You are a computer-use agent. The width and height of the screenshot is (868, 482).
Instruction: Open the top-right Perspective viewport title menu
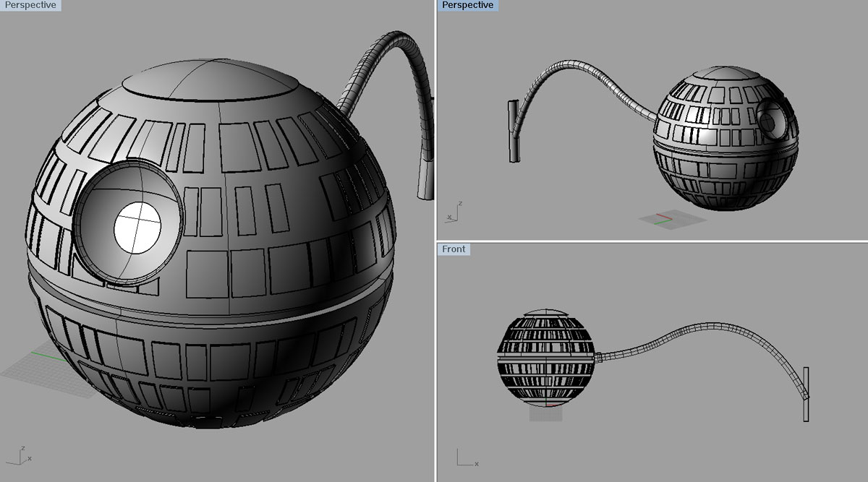click(x=469, y=5)
